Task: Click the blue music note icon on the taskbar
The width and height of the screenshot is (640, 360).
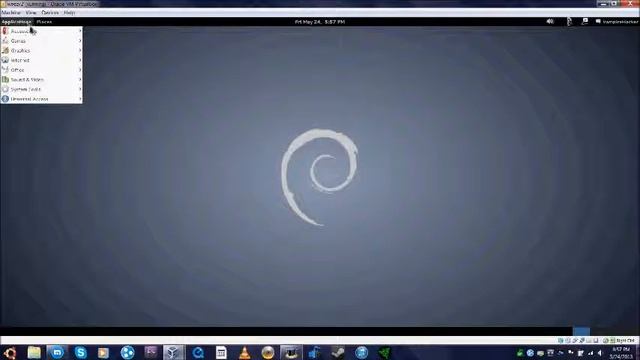Action: click(x=314, y=352)
